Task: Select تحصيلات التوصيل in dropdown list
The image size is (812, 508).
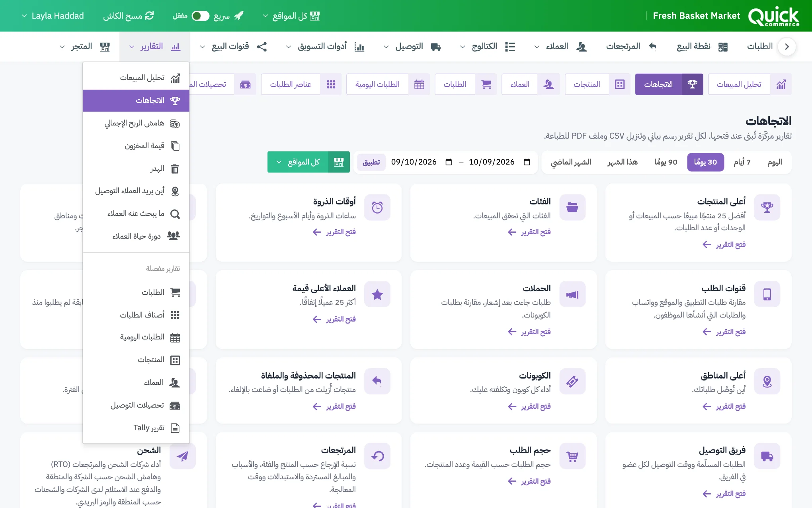Action: click(x=136, y=405)
